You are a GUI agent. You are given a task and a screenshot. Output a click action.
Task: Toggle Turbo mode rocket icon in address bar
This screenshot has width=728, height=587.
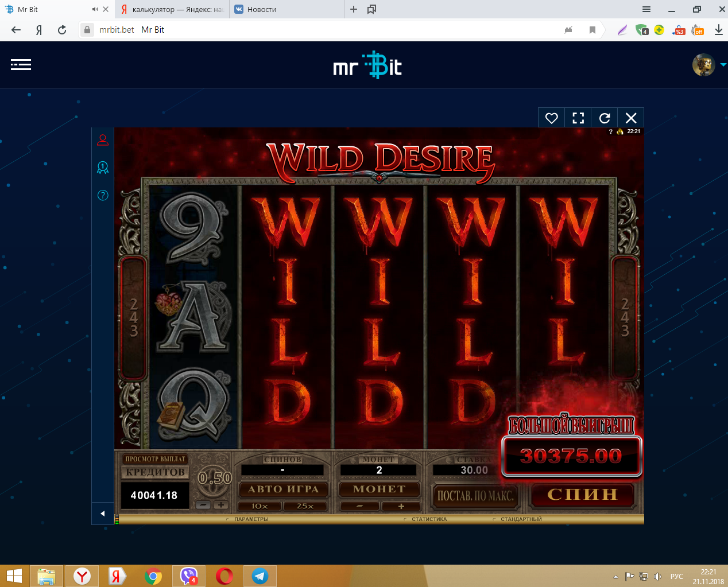coord(568,30)
